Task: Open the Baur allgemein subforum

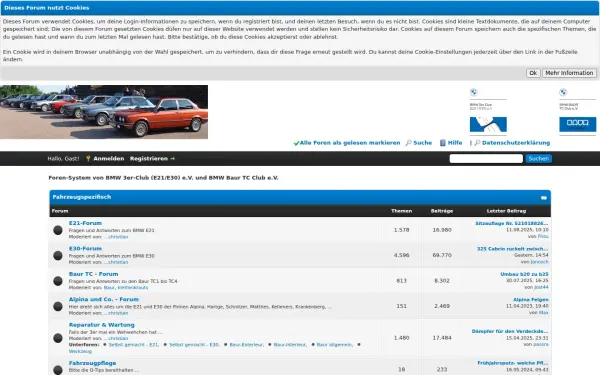Action: pos(335,345)
